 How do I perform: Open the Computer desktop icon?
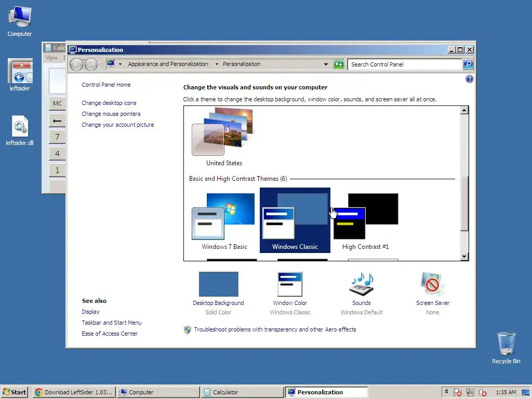(20, 21)
